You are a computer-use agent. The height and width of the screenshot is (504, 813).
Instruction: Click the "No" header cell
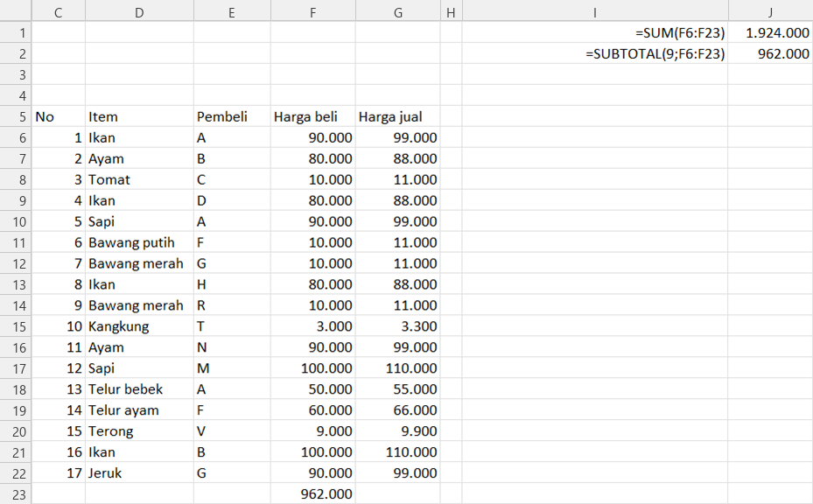59,116
